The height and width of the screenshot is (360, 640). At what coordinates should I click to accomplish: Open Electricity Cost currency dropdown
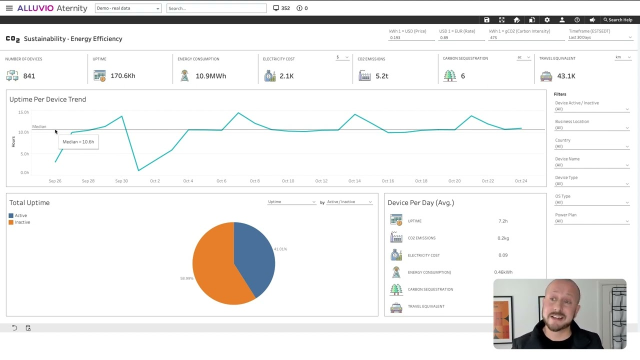pyautogui.click(x=342, y=58)
